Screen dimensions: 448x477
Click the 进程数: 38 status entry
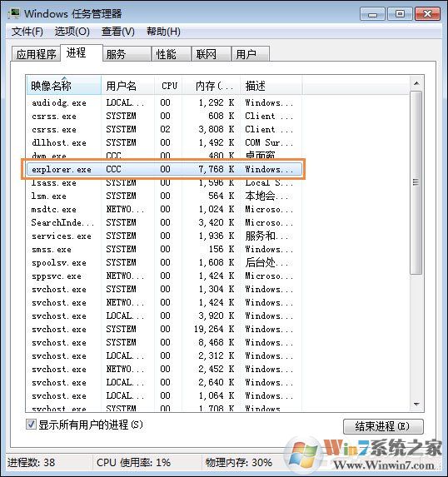point(31,463)
